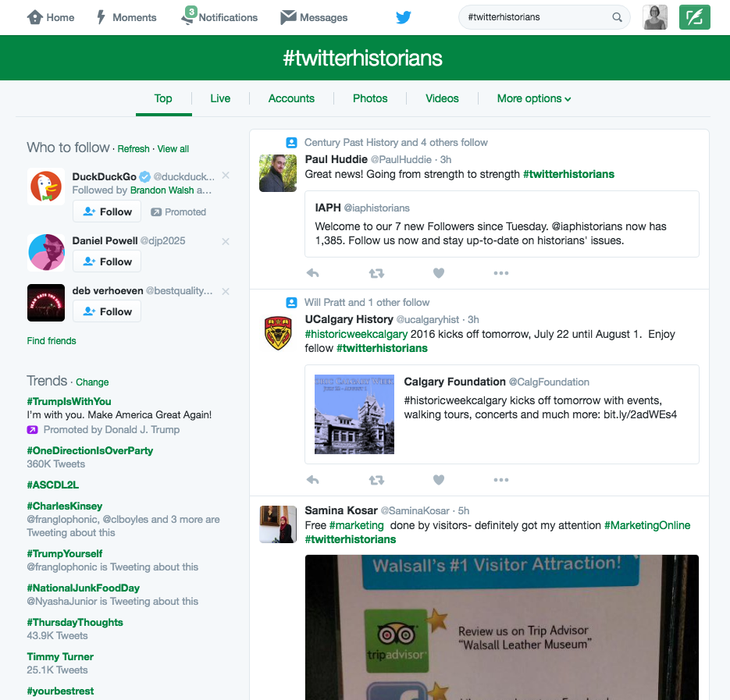Open the Find friends link
Image resolution: width=730 pixels, height=700 pixels.
(52, 341)
